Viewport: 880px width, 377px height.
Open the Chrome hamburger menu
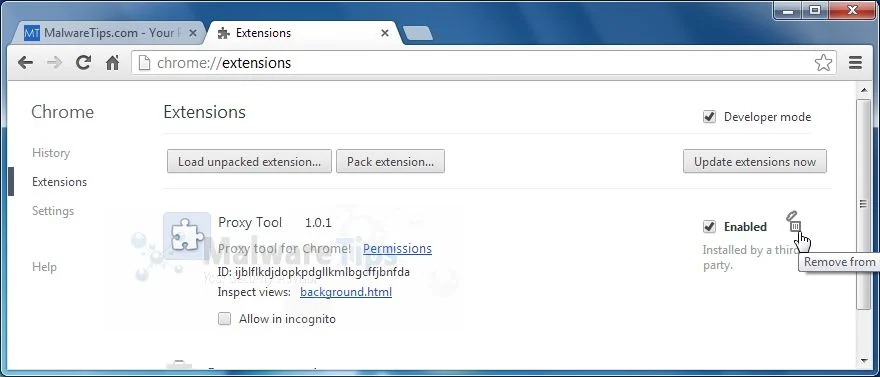(x=855, y=62)
